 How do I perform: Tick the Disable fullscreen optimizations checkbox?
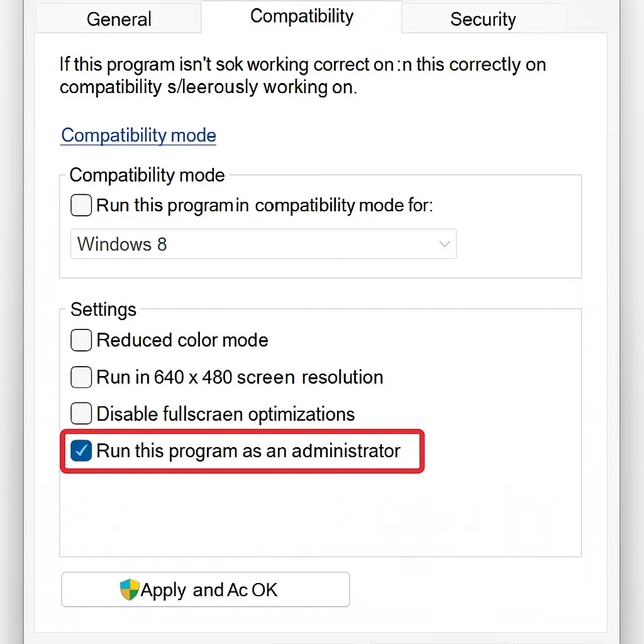(x=81, y=414)
